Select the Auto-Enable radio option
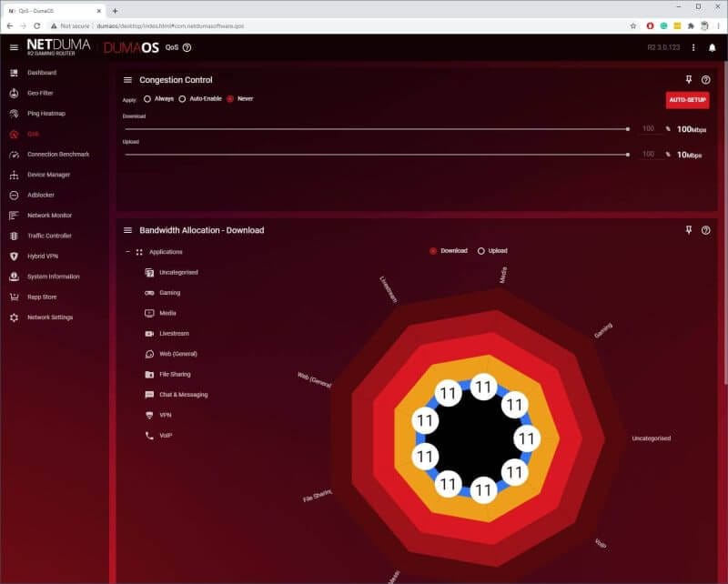Viewport: 728px width, 584px height. (182, 98)
